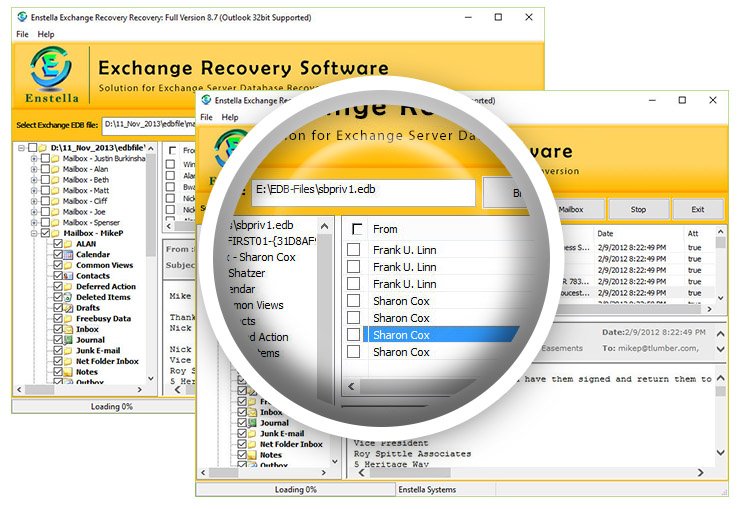Viewport: 739px width, 509px height.
Task: Click the Common Views folder icon in the back window
Action: coord(68,265)
